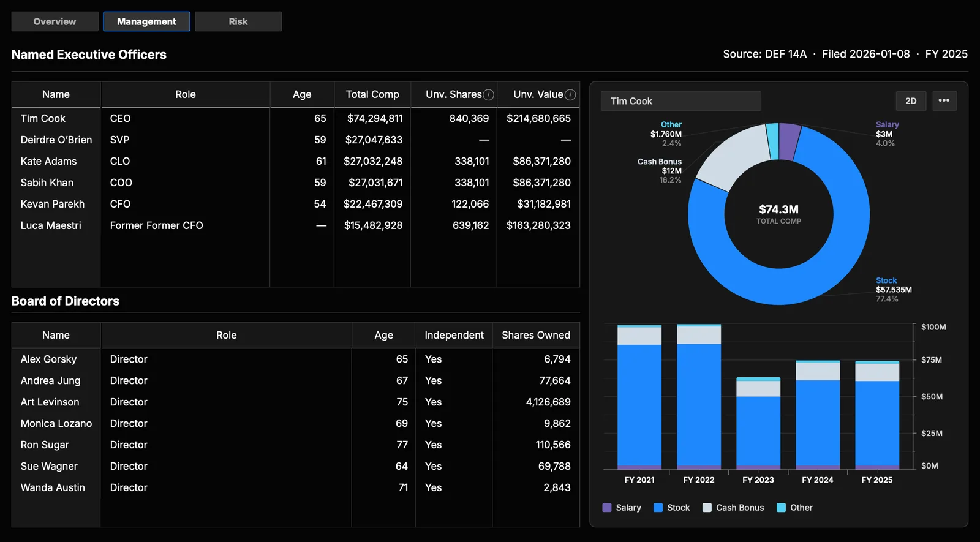Click Kevan Parekh's $22,467,309 total comp
The image size is (980, 542).
373,204
